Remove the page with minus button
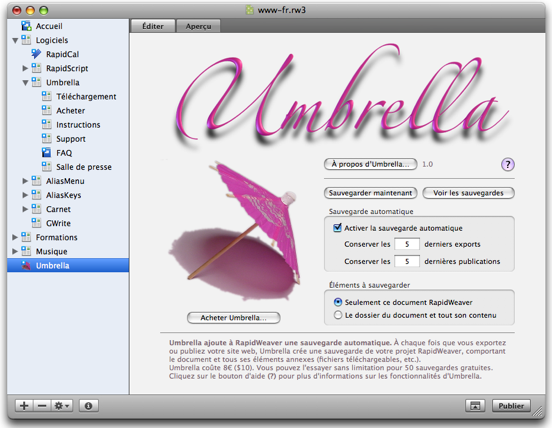Screen dimensions: 552x428 (x=42, y=406)
